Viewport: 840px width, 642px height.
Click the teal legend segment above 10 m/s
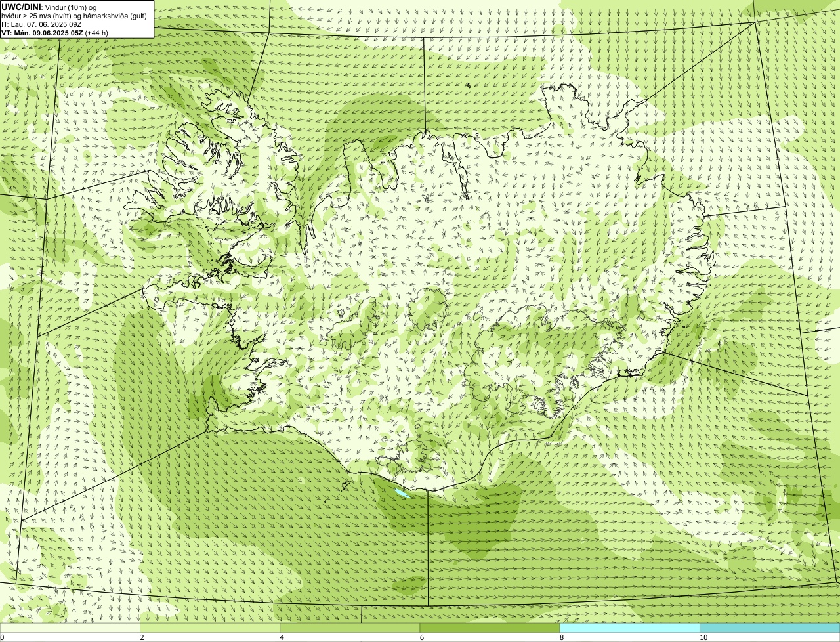(x=770, y=628)
